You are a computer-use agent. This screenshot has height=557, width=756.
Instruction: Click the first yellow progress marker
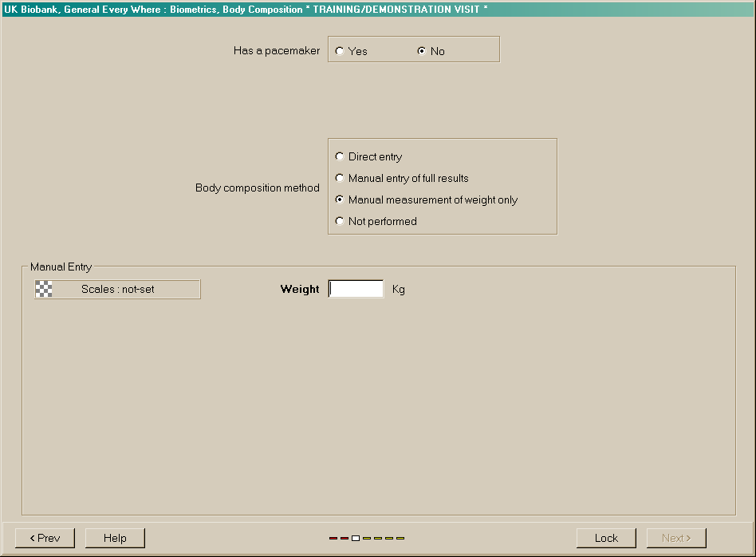click(x=367, y=538)
